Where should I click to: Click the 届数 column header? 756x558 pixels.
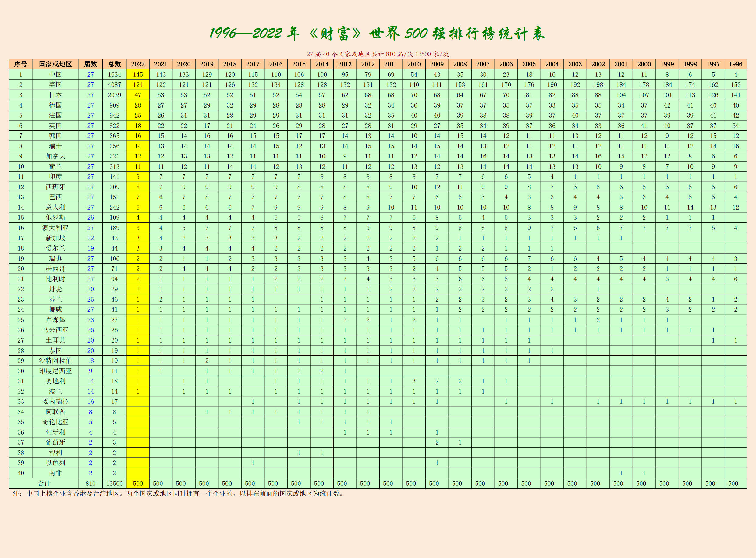(91, 64)
